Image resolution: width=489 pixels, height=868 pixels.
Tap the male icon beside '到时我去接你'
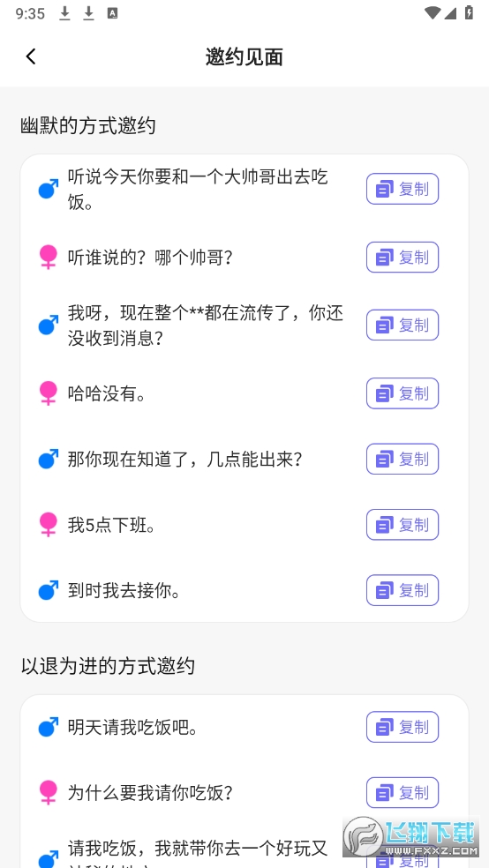49,590
